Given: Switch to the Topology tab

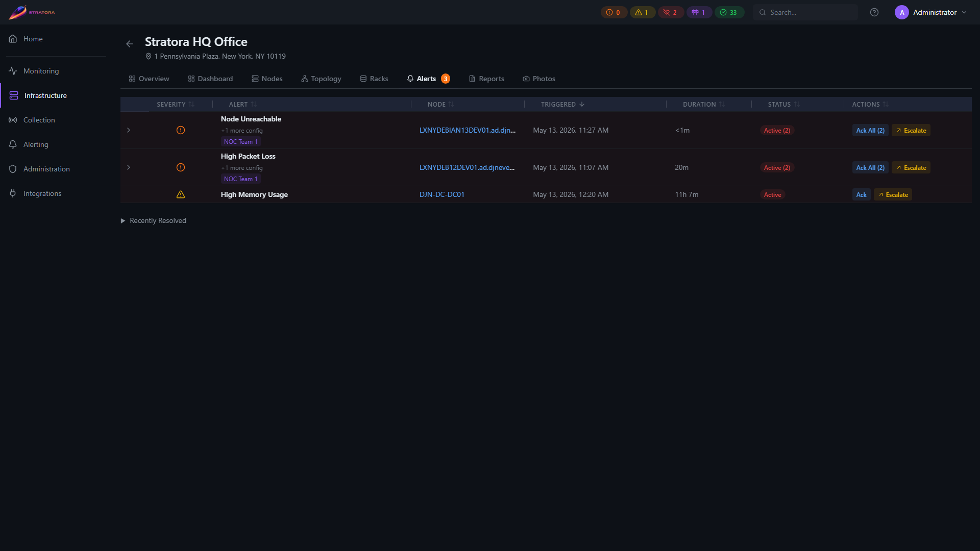Looking at the screenshot, I should [x=321, y=79].
